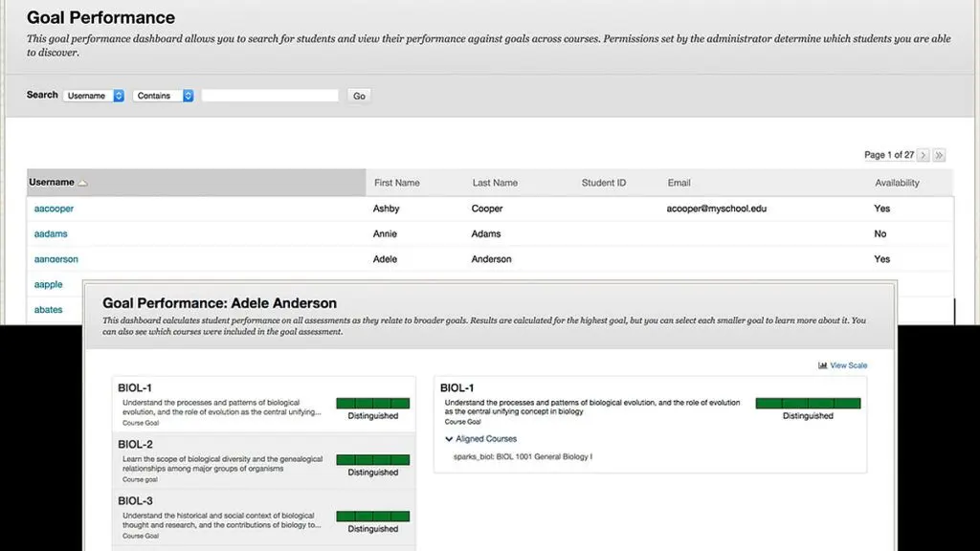Sort table by Last Name column
980x551 pixels.
pos(495,183)
